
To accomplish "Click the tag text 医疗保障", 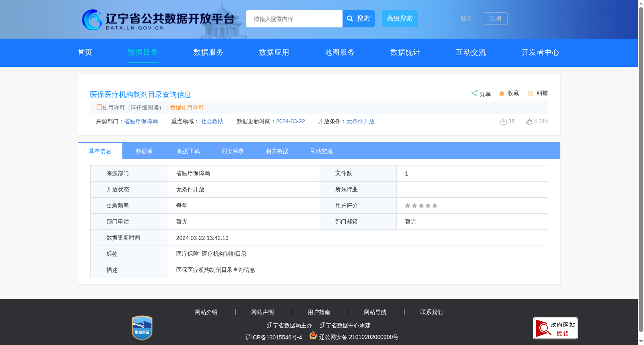I will (x=188, y=254).
